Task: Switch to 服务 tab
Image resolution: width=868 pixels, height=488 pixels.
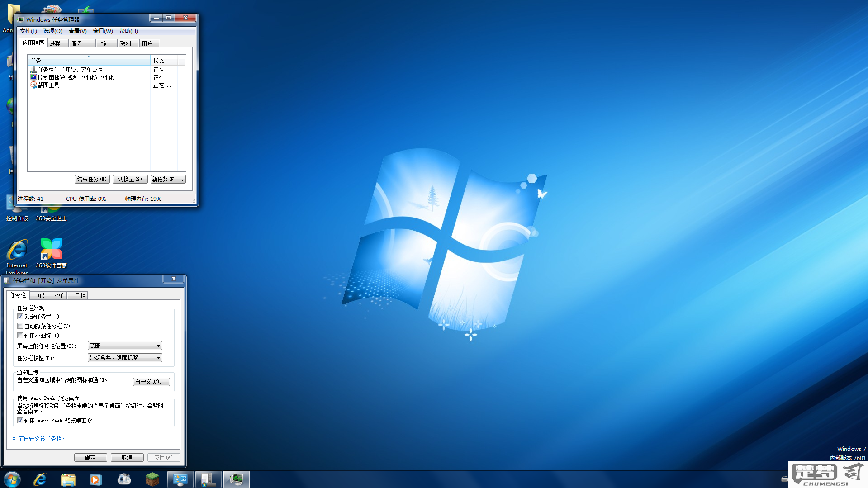Action: (x=82, y=43)
